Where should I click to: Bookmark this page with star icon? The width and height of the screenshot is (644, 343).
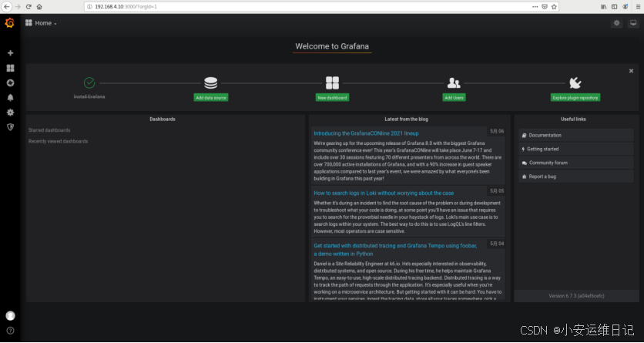(554, 7)
